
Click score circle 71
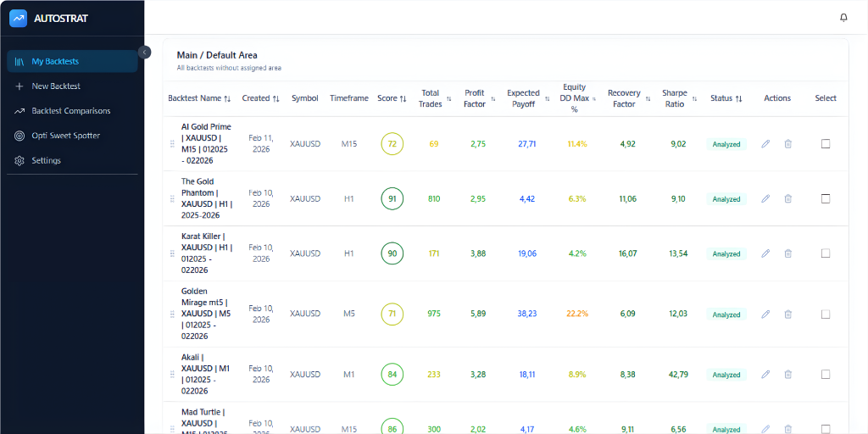pyautogui.click(x=392, y=314)
